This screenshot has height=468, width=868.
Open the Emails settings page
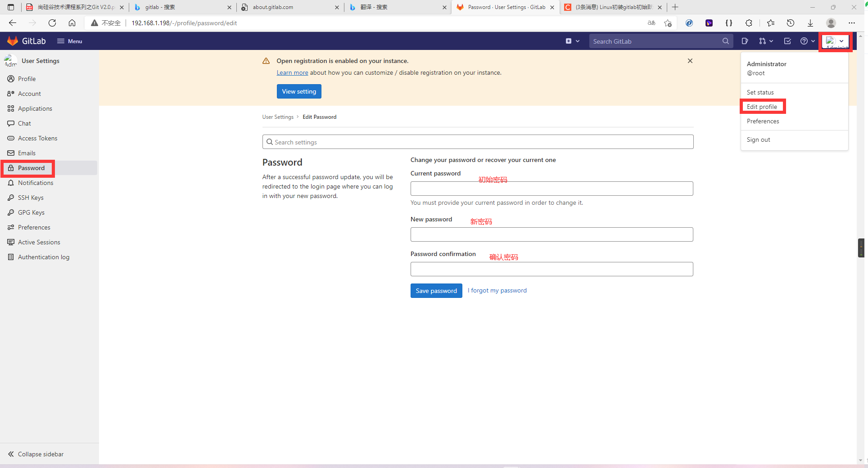(x=27, y=153)
